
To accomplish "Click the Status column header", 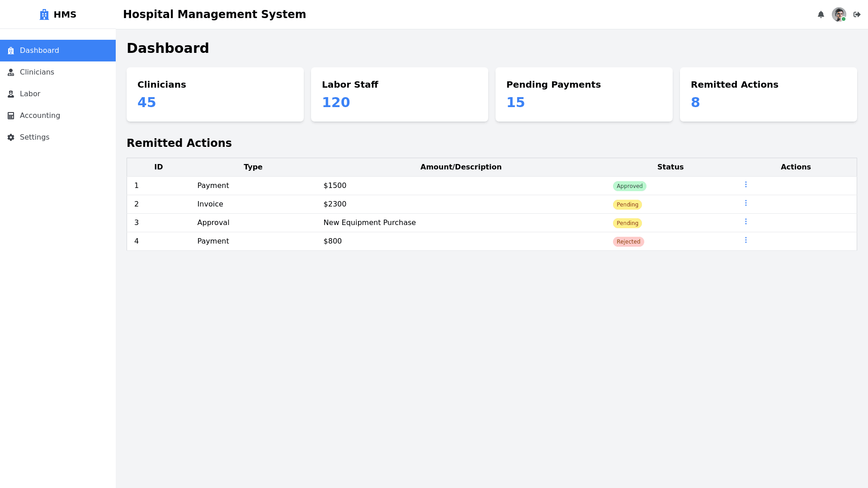I will pyautogui.click(x=670, y=167).
